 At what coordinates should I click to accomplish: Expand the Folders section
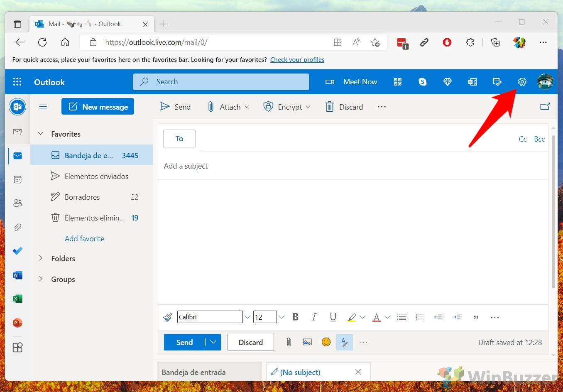41,258
